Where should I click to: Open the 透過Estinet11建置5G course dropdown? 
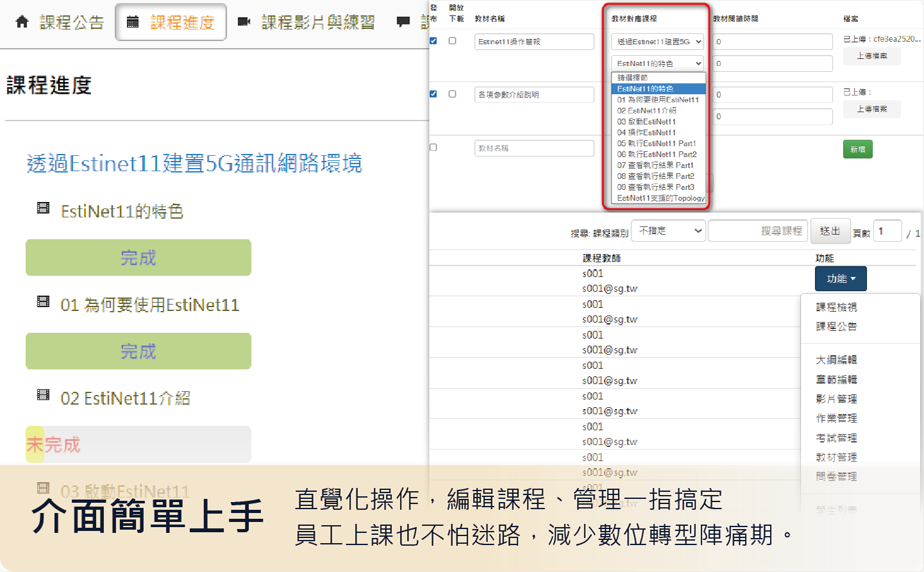coord(658,42)
